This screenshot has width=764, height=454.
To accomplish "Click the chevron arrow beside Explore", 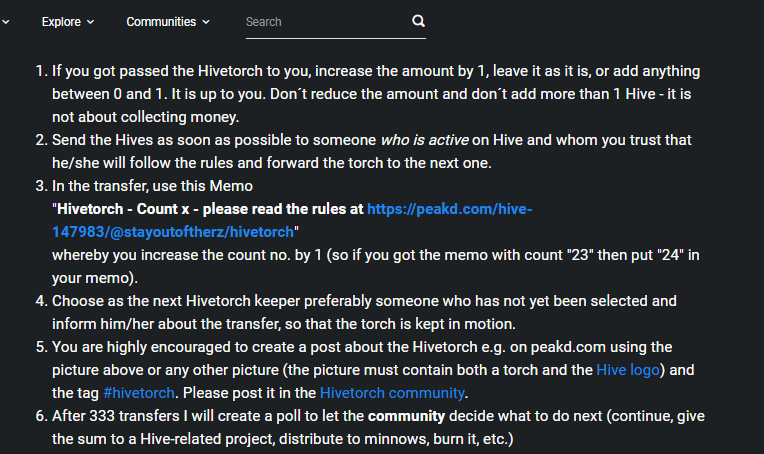I will (91, 22).
